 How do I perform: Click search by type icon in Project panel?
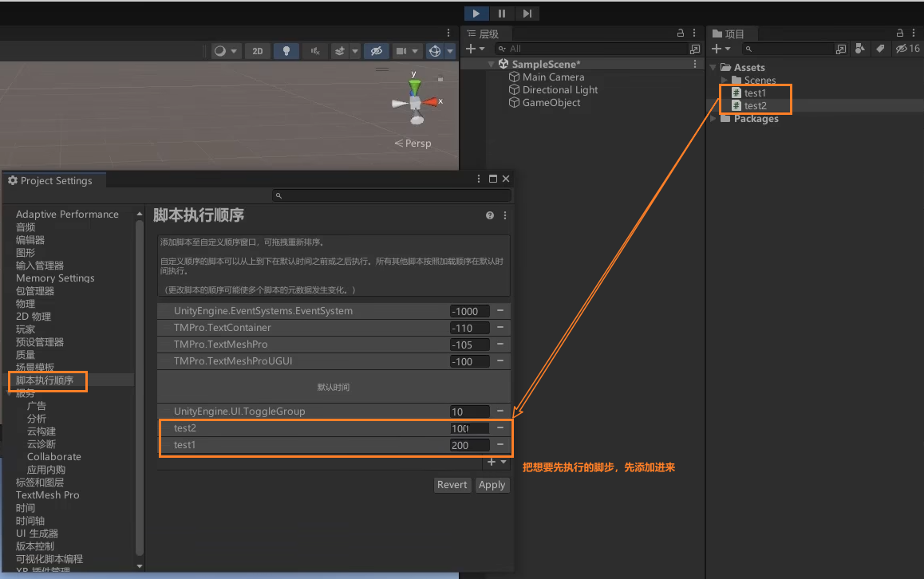[860, 49]
